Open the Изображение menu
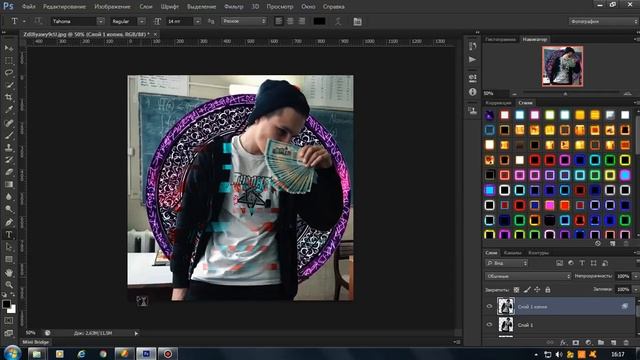 point(112,7)
